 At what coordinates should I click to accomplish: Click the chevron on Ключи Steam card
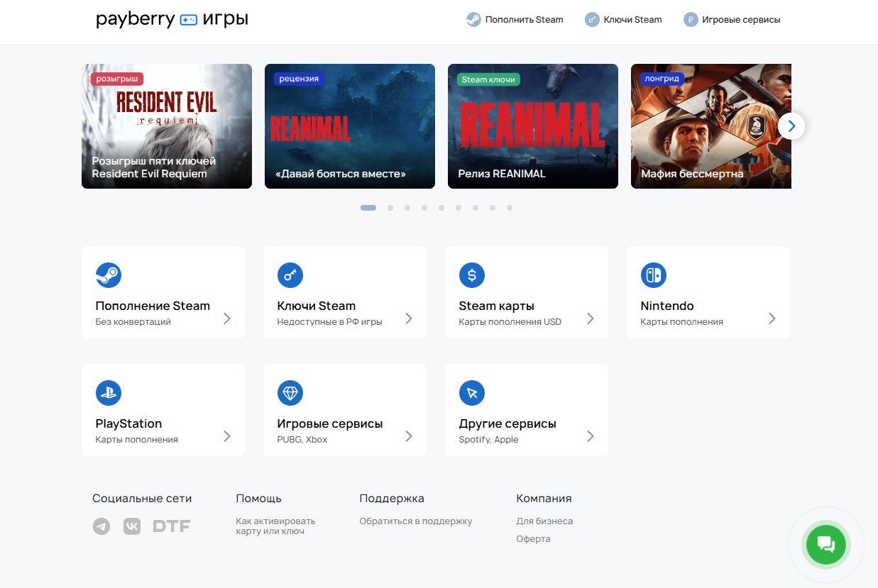[409, 318]
